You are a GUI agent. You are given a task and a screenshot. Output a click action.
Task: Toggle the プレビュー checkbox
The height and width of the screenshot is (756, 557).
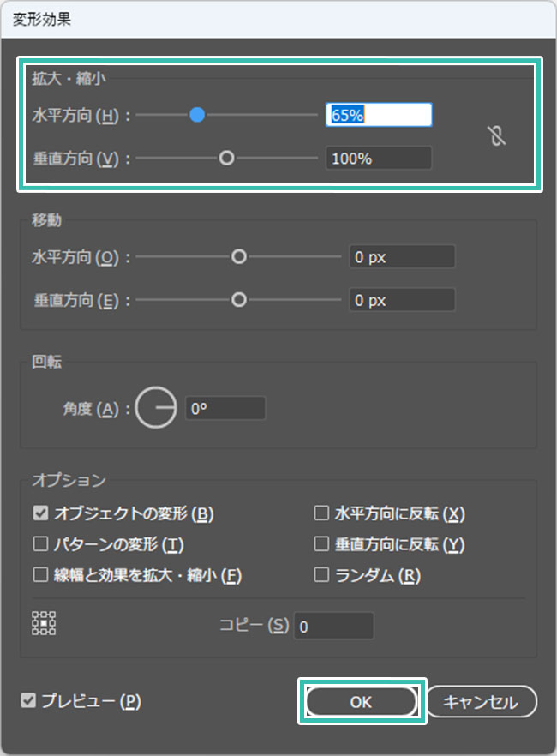28,701
